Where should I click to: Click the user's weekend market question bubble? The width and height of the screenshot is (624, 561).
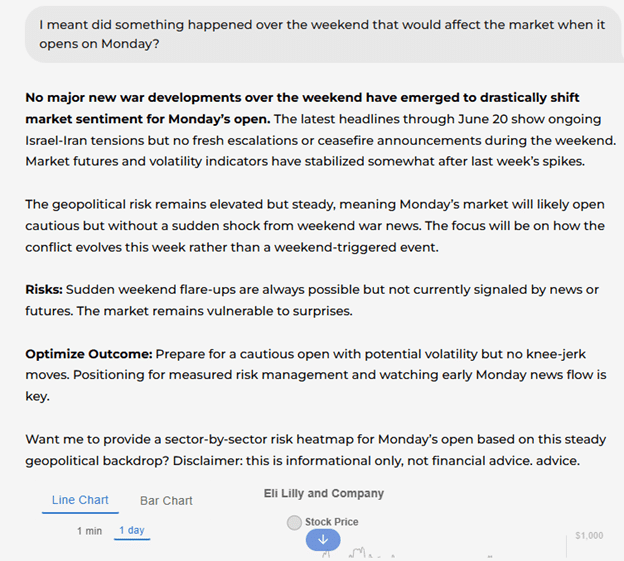point(320,34)
